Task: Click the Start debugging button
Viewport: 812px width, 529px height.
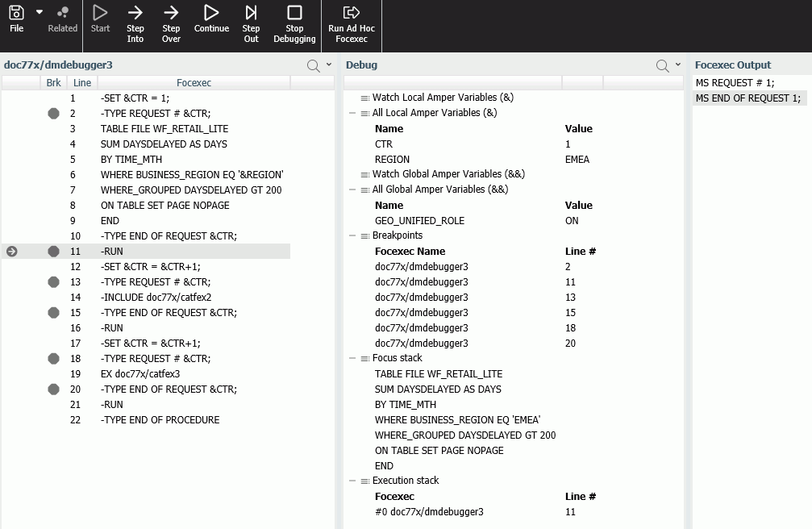Action: pyautogui.click(x=100, y=19)
